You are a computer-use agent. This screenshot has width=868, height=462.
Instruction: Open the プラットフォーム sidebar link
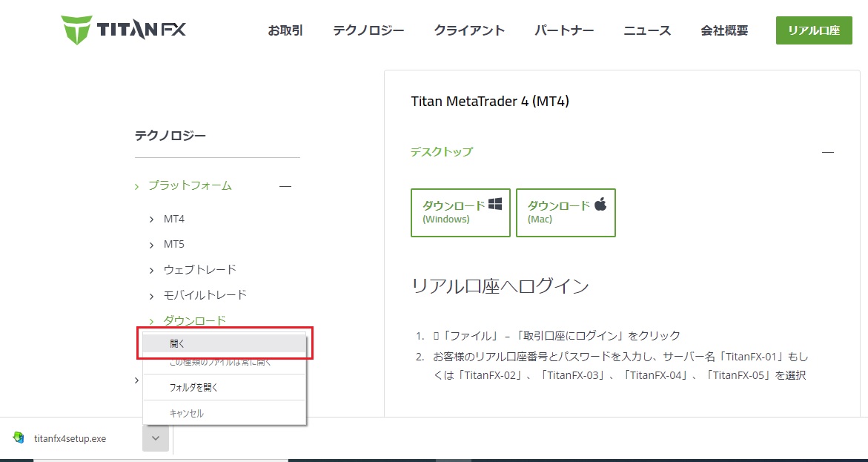pyautogui.click(x=190, y=185)
